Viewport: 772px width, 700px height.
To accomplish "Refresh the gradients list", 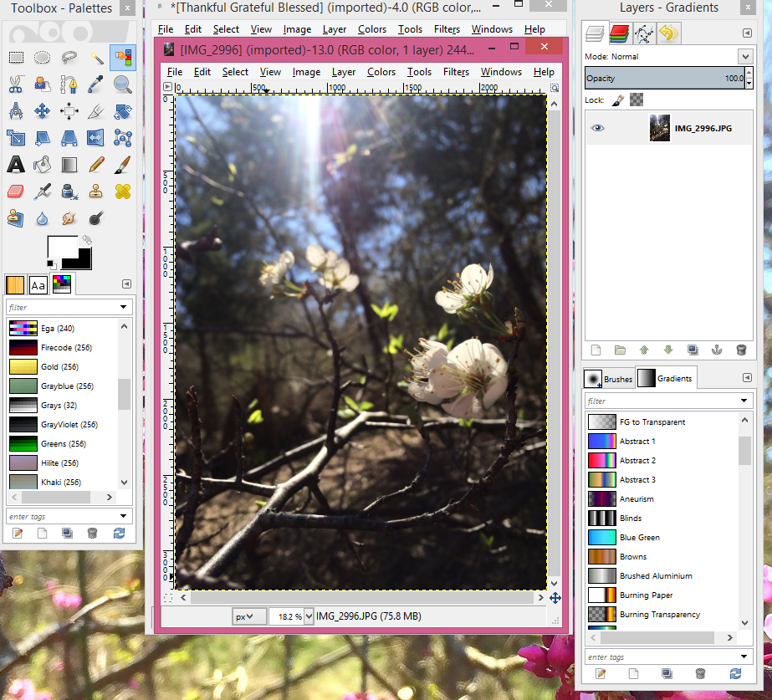I will click(735, 673).
